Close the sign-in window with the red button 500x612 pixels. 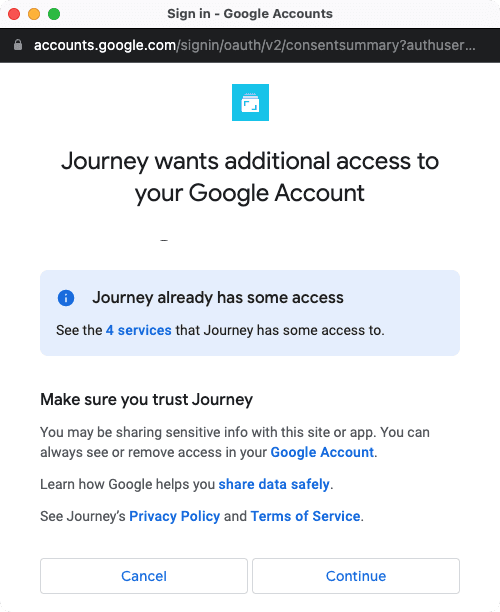click(14, 14)
